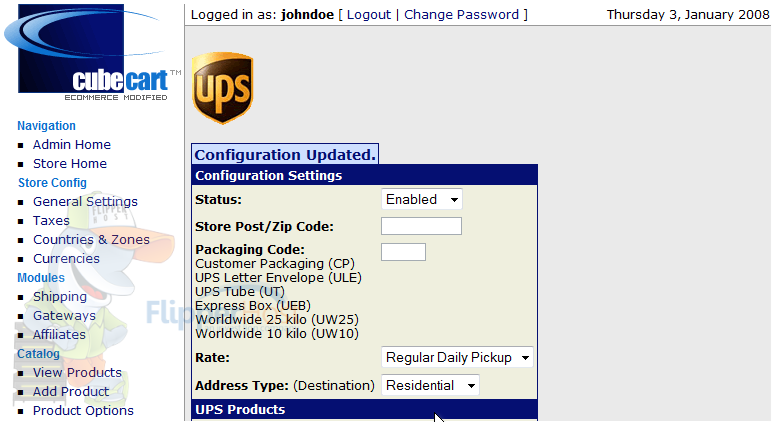The image size is (776, 422).
Task: Select View Products in Catalog
Action: pyautogui.click(x=77, y=373)
